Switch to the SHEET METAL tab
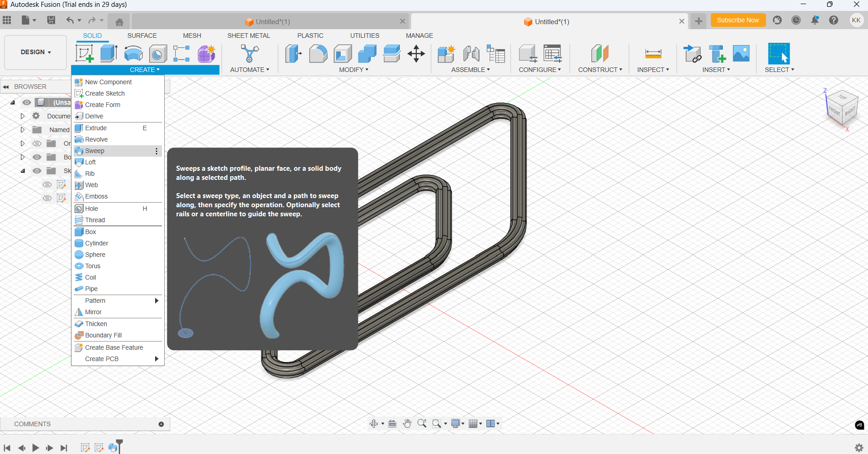The height and width of the screenshot is (454, 868). [248, 36]
